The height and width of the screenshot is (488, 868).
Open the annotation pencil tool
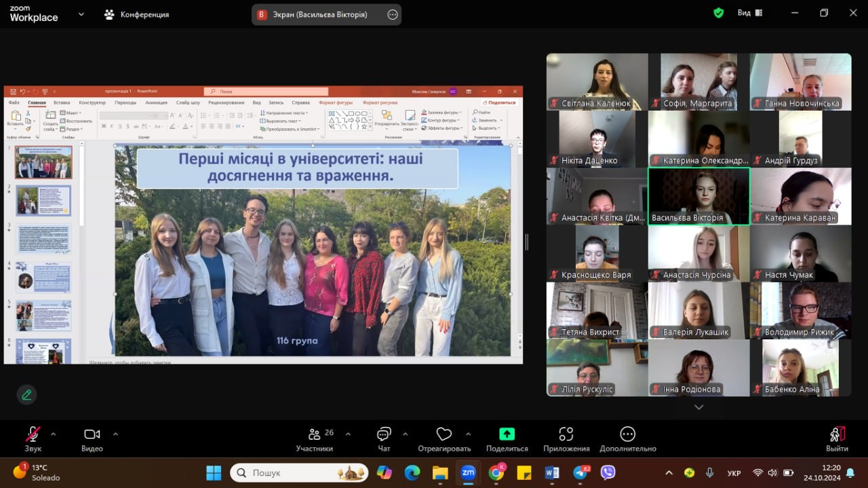[x=26, y=394]
